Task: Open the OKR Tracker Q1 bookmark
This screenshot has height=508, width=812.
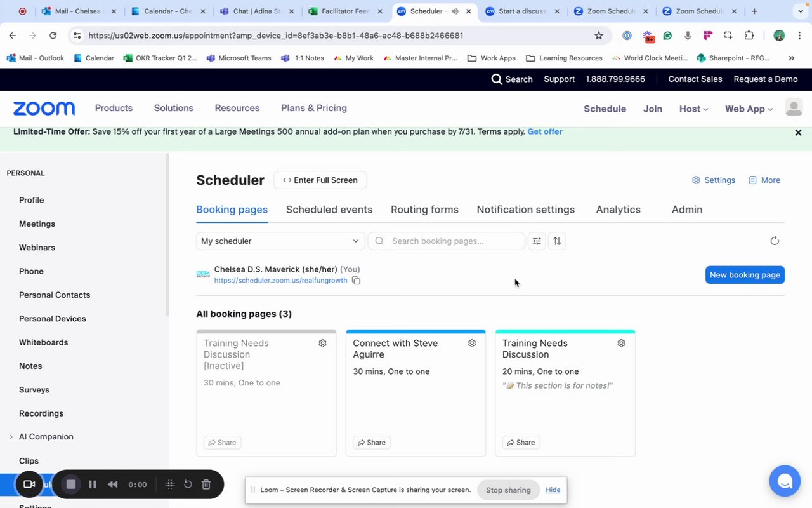Action: [160, 58]
